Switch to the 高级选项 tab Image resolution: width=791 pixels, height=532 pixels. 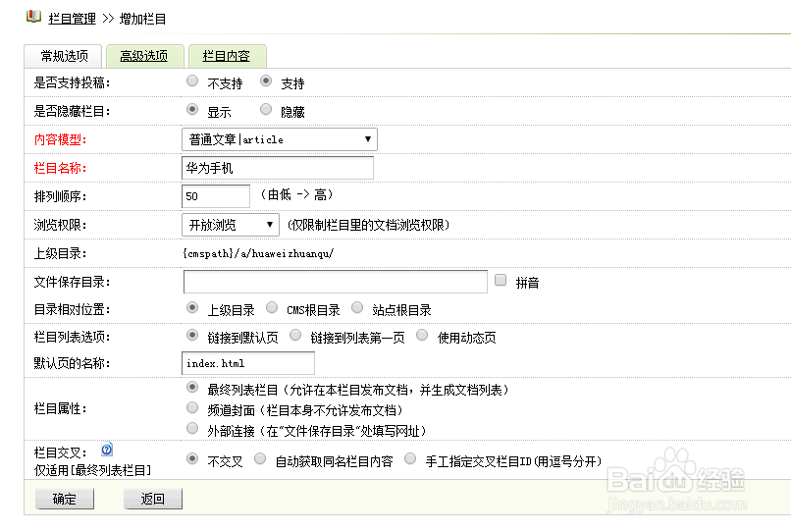coord(143,56)
